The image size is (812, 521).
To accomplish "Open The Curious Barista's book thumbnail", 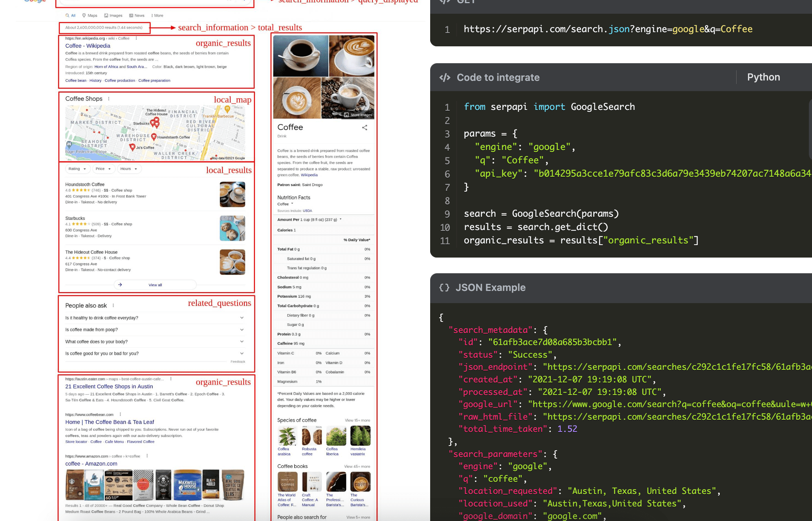I will [360, 482].
